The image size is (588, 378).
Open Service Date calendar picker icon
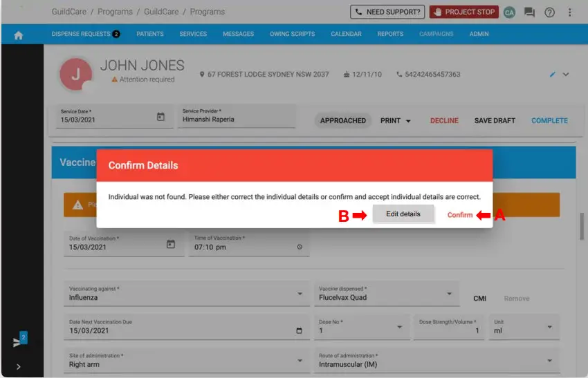coord(160,117)
